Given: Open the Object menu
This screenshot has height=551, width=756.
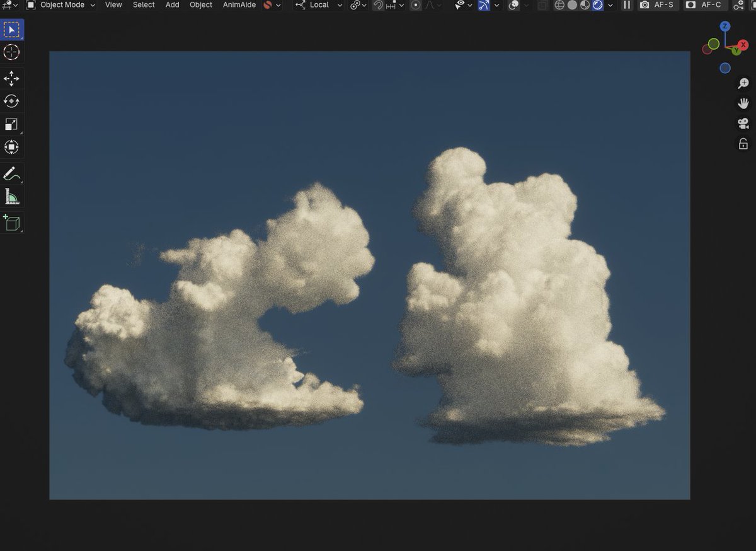Looking at the screenshot, I should 200,5.
